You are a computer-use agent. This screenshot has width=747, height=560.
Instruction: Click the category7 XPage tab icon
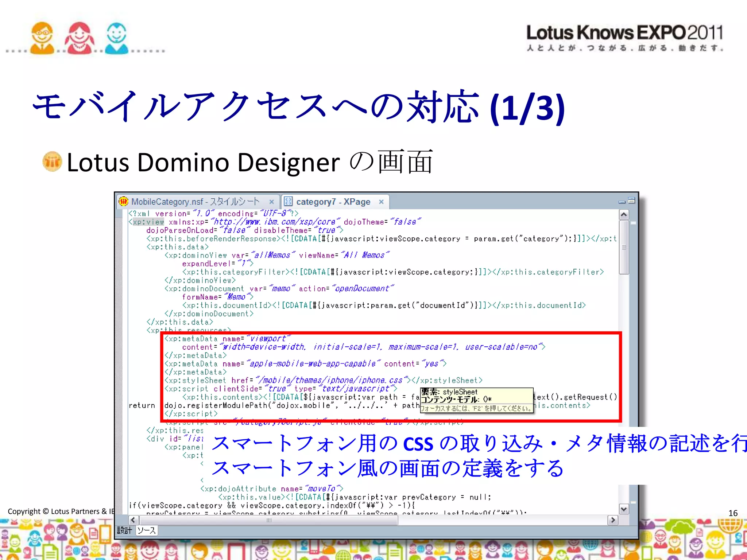(x=288, y=202)
